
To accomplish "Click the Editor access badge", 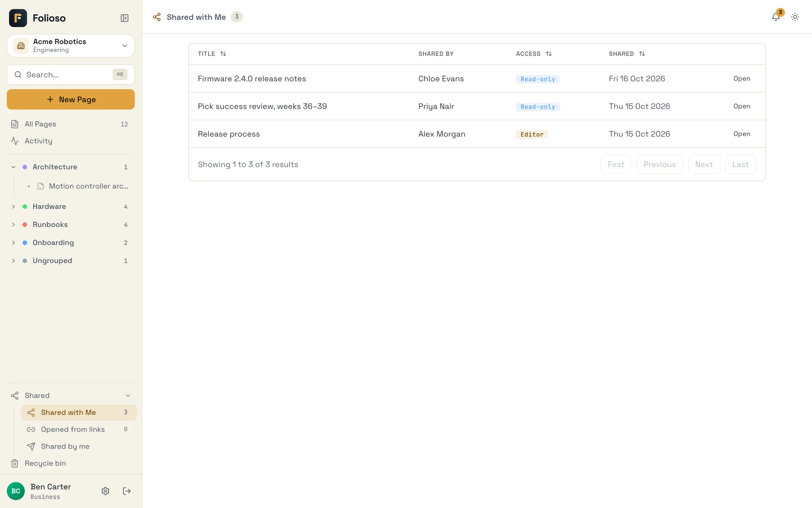I will point(532,134).
